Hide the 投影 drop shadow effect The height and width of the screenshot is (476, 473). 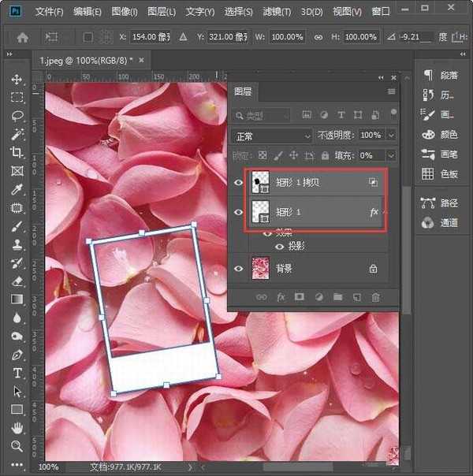278,247
